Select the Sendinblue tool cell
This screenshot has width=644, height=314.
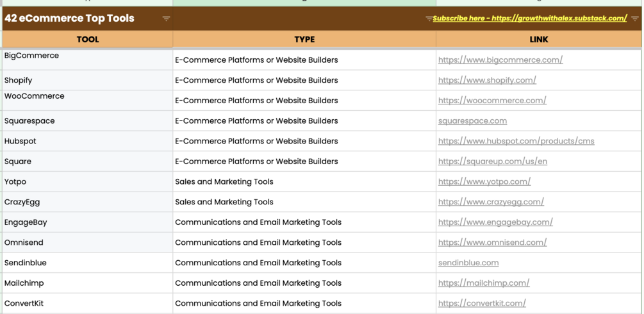[x=88, y=263]
